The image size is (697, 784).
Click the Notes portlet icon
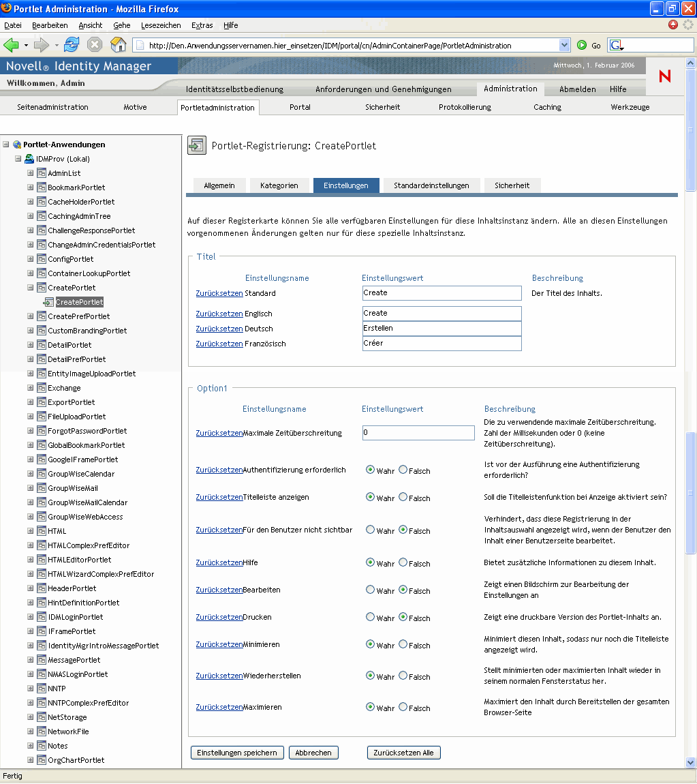pos(42,746)
